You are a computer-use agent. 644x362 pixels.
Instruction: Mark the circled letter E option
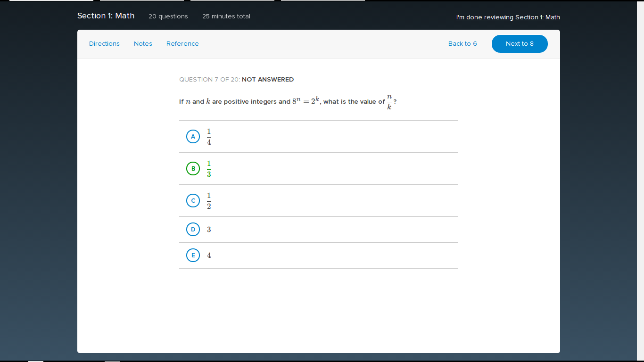click(x=193, y=255)
